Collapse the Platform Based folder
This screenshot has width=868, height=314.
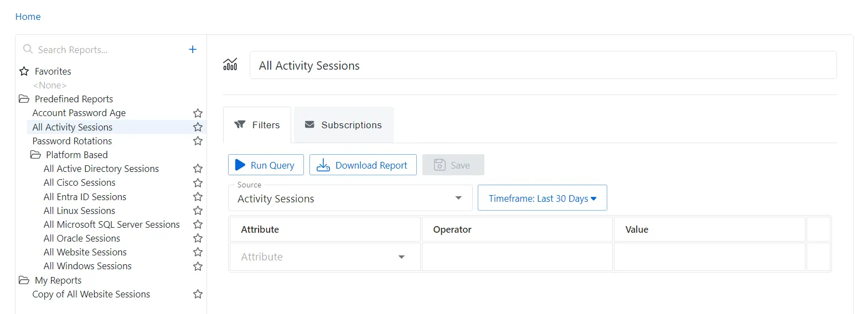pyautogui.click(x=35, y=155)
